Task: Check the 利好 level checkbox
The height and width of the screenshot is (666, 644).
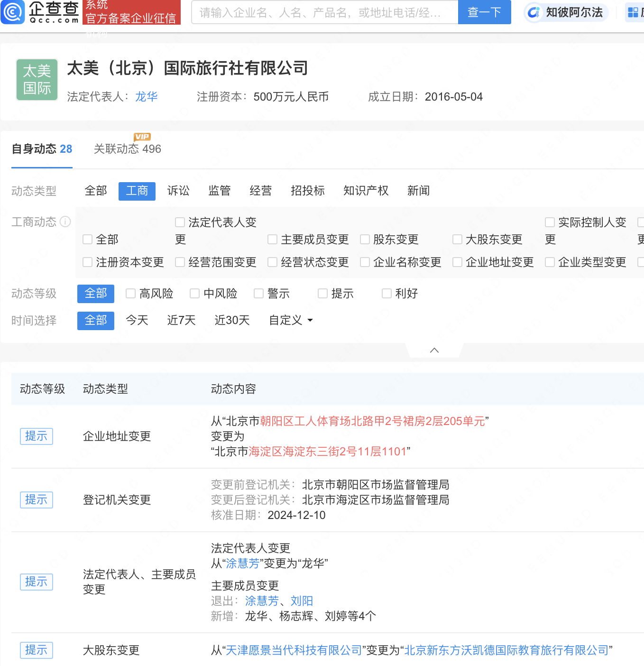Action: pyautogui.click(x=386, y=294)
